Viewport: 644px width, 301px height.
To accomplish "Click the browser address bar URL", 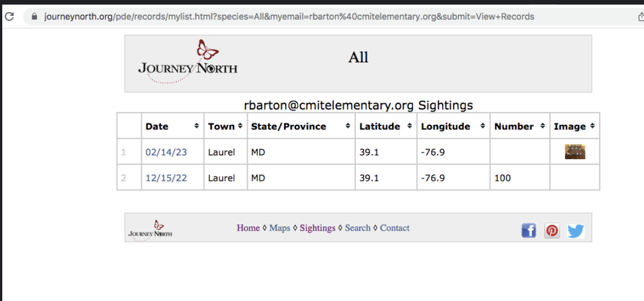I will [x=289, y=17].
